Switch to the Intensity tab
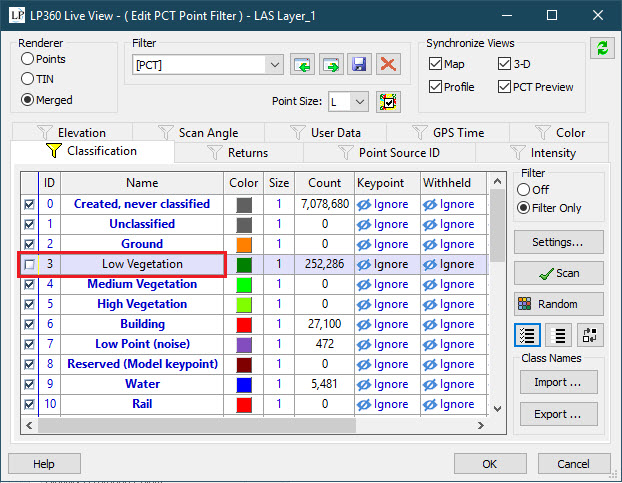This screenshot has width=622, height=483. pos(542,153)
